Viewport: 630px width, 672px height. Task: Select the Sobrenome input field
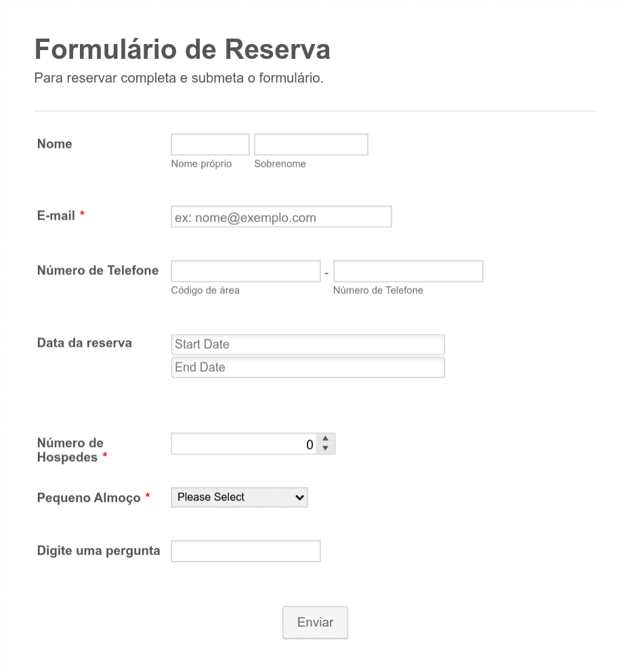310,144
